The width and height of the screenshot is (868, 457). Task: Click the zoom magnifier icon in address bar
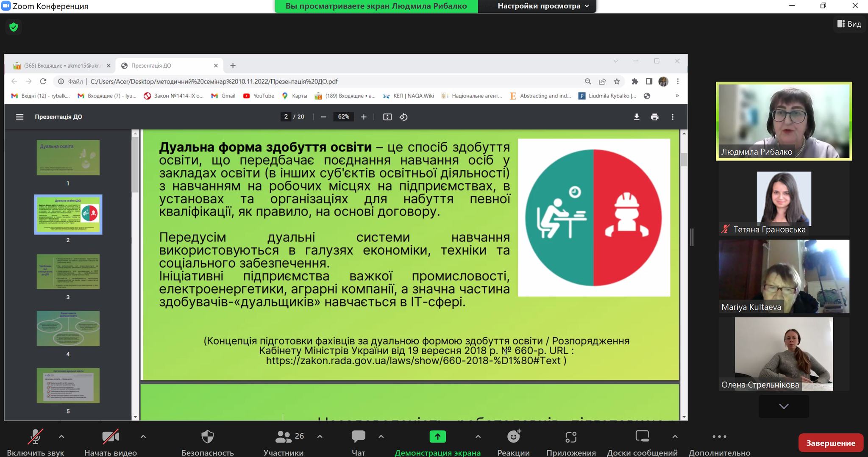click(588, 81)
